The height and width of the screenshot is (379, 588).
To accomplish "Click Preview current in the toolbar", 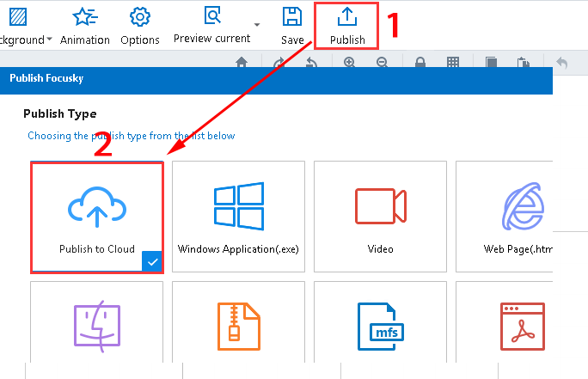I will (x=211, y=26).
